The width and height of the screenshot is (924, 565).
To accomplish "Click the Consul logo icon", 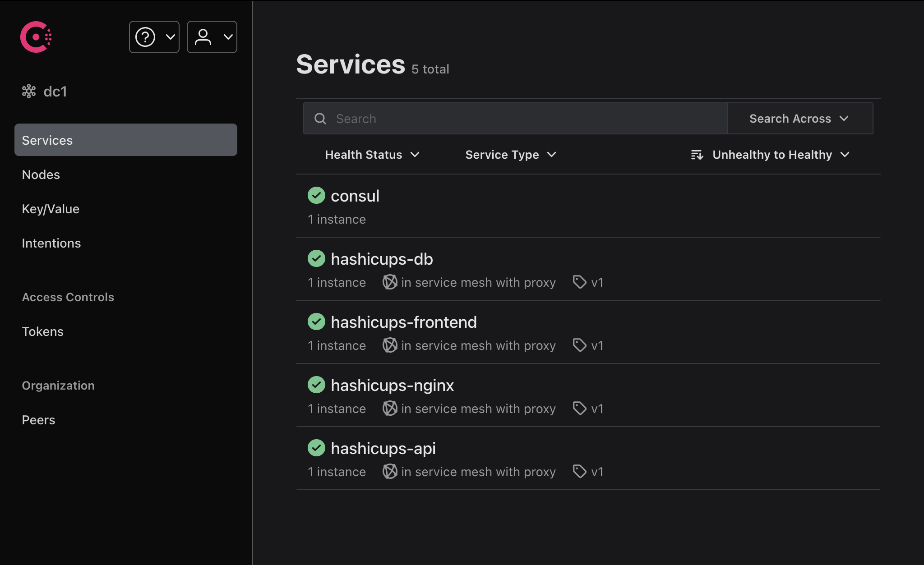I will coord(36,37).
